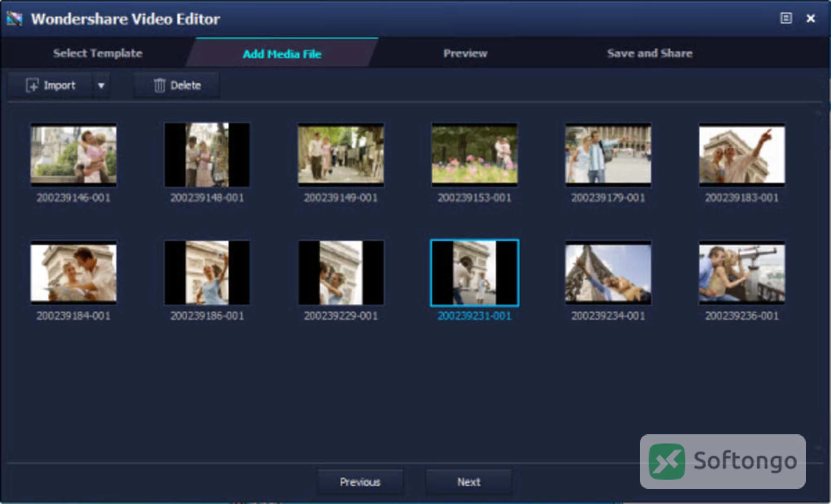Close the Wondershare Video Editor window
This screenshot has height=504, width=831.
coord(811,18)
